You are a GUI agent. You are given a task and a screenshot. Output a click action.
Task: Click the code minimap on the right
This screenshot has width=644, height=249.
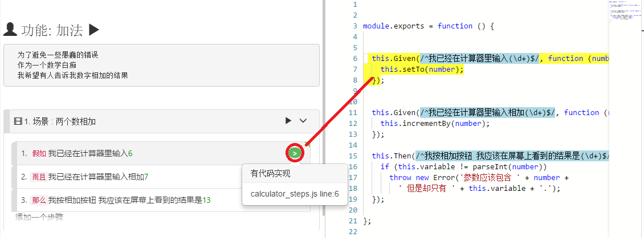(625, 14)
